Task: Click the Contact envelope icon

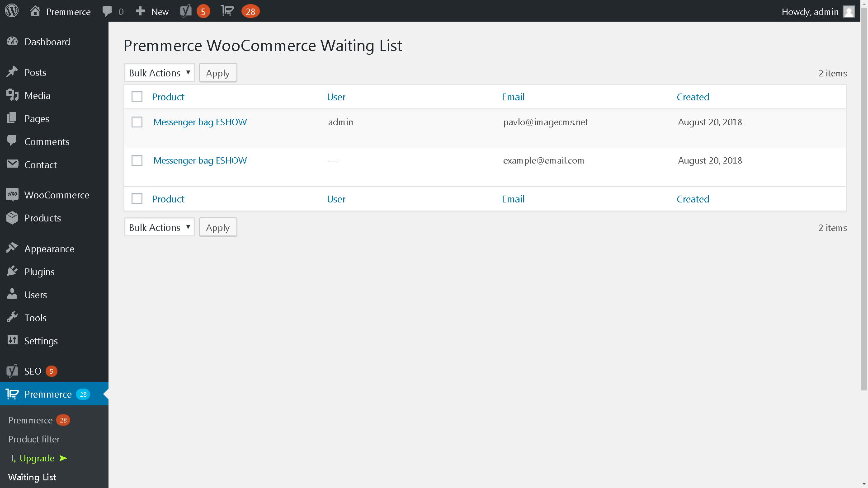Action: [x=12, y=164]
